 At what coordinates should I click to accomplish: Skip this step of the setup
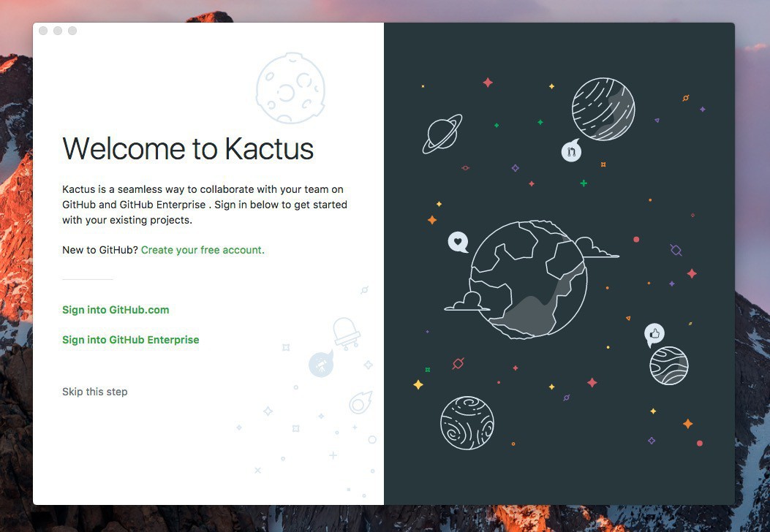pyautogui.click(x=95, y=392)
